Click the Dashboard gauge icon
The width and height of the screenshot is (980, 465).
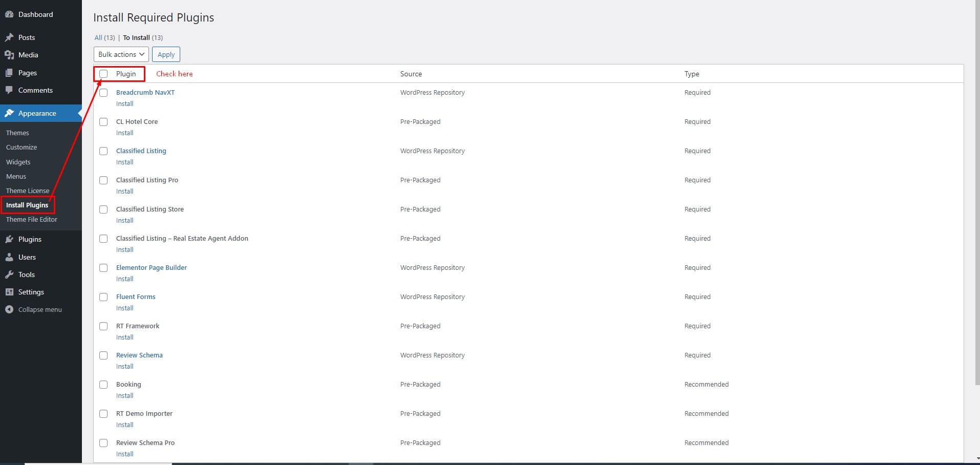coord(9,14)
